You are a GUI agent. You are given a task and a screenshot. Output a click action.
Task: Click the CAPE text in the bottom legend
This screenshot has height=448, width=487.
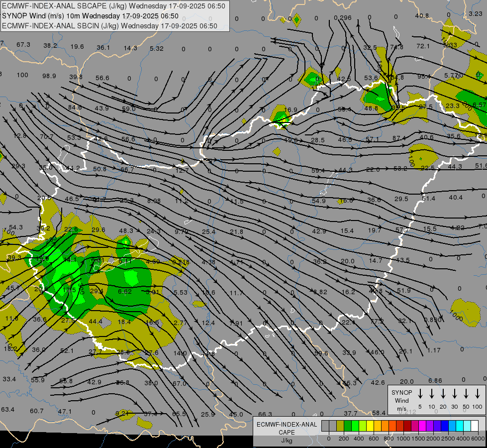coord(287,433)
